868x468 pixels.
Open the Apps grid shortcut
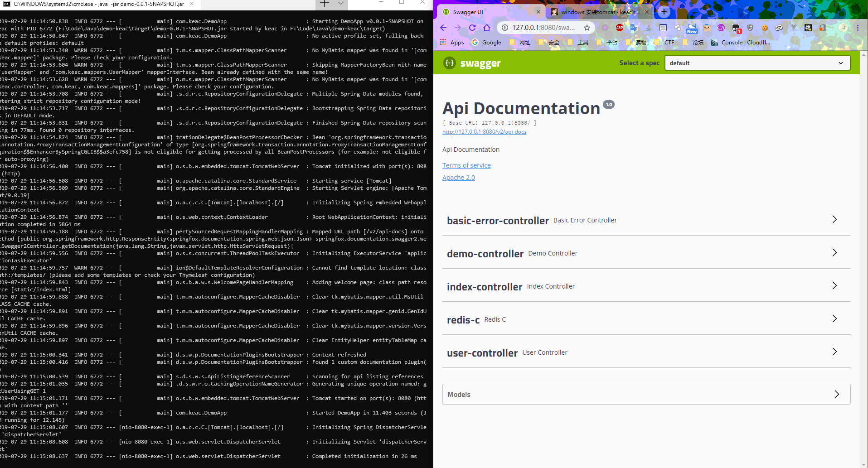pyautogui.click(x=452, y=42)
